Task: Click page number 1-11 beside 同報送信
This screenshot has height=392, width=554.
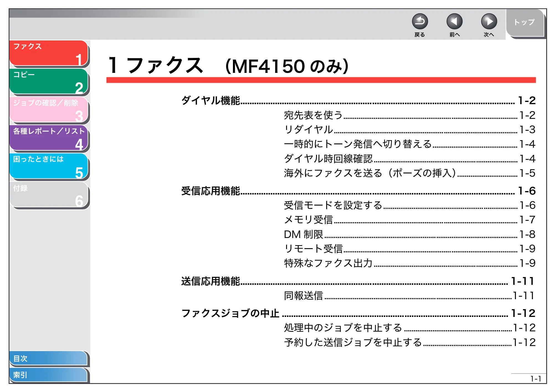Action: 523,296
